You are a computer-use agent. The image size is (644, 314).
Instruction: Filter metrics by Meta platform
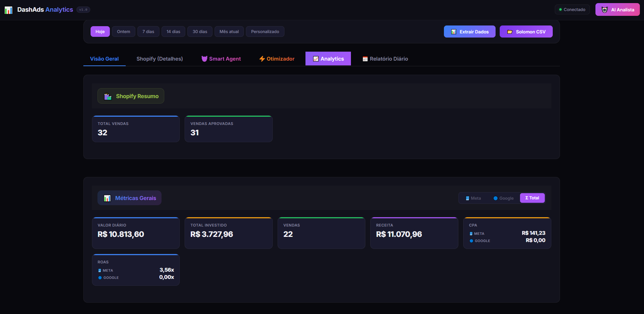tap(473, 198)
